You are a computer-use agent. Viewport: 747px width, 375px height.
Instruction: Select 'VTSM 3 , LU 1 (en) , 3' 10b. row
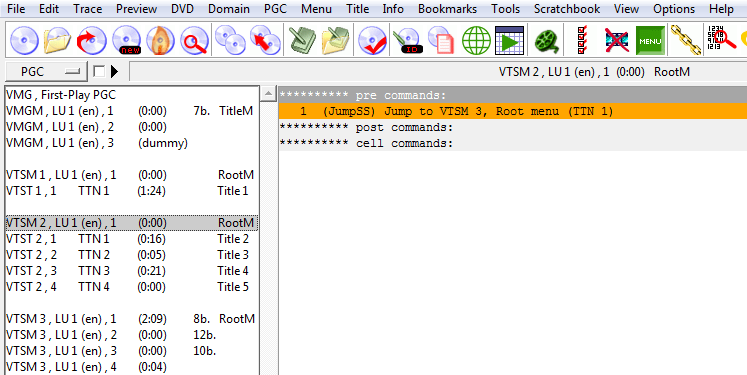point(132,351)
